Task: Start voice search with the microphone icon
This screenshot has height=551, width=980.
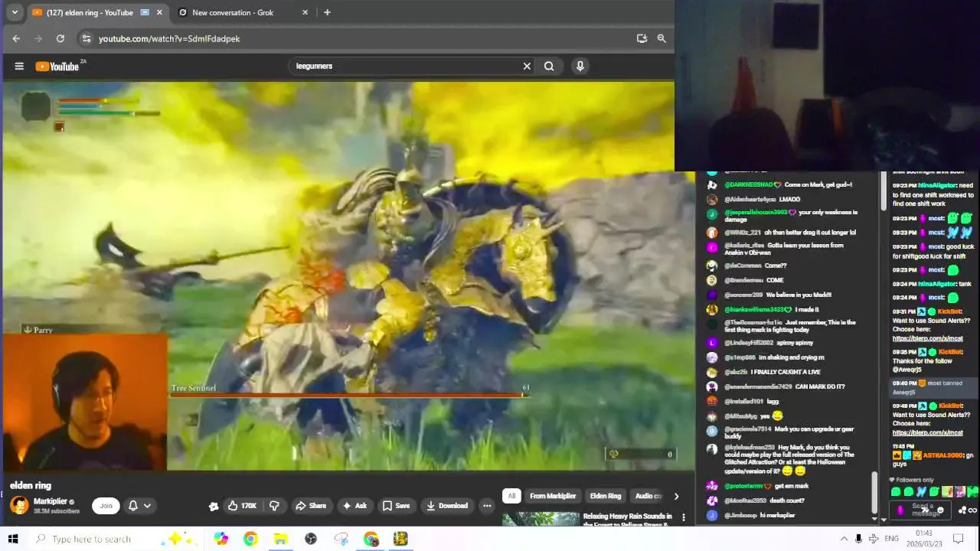Action: [580, 66]
